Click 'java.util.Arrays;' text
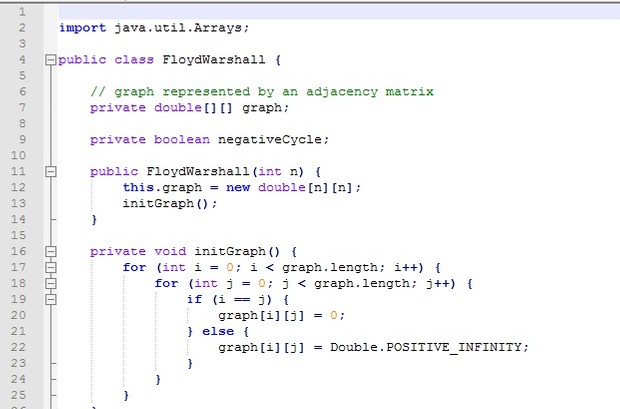620x409 pixels. pyautogui.click(x=182, y=28)
